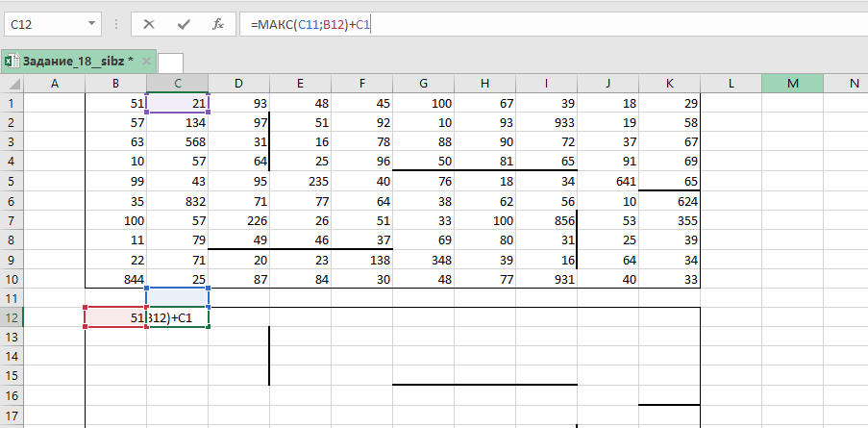Select column M header
Screen dimensions: 868x428
(x=792, y=84)
